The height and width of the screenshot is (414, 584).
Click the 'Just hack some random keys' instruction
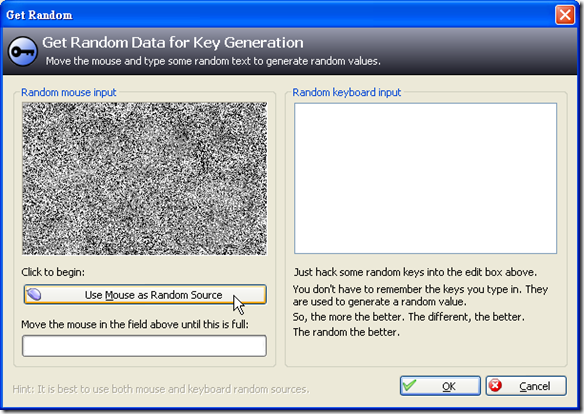coord(415,272)
